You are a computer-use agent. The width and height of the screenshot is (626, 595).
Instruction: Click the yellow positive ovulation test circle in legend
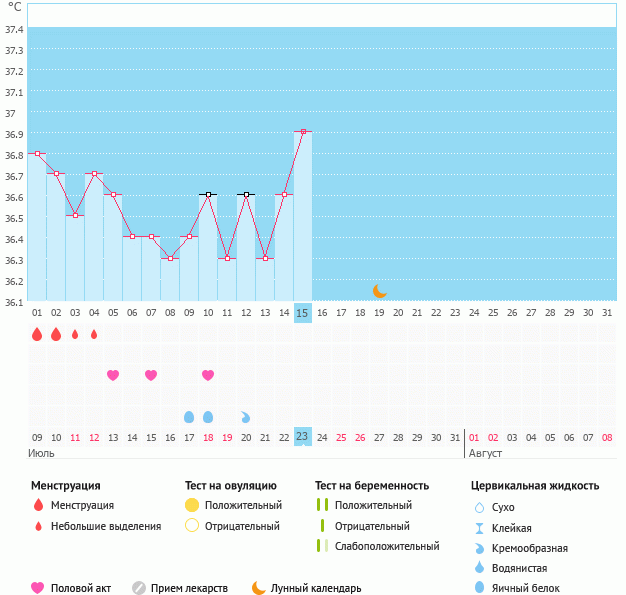point(192,505)
